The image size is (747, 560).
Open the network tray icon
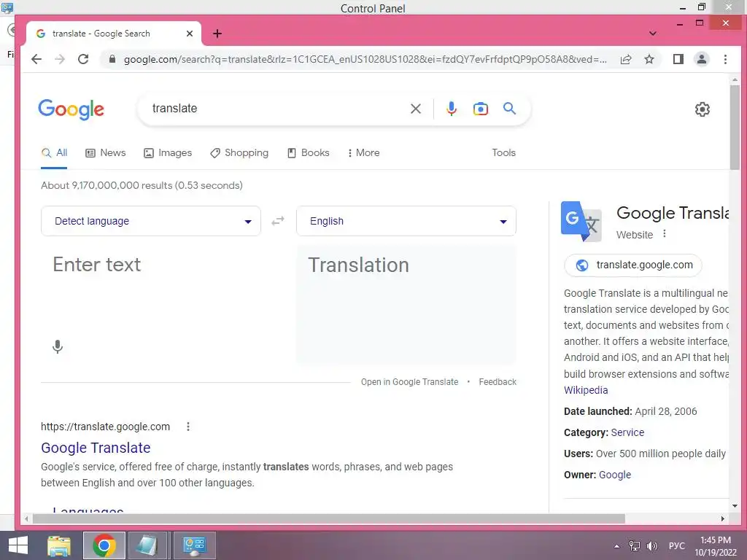(635, 545)
